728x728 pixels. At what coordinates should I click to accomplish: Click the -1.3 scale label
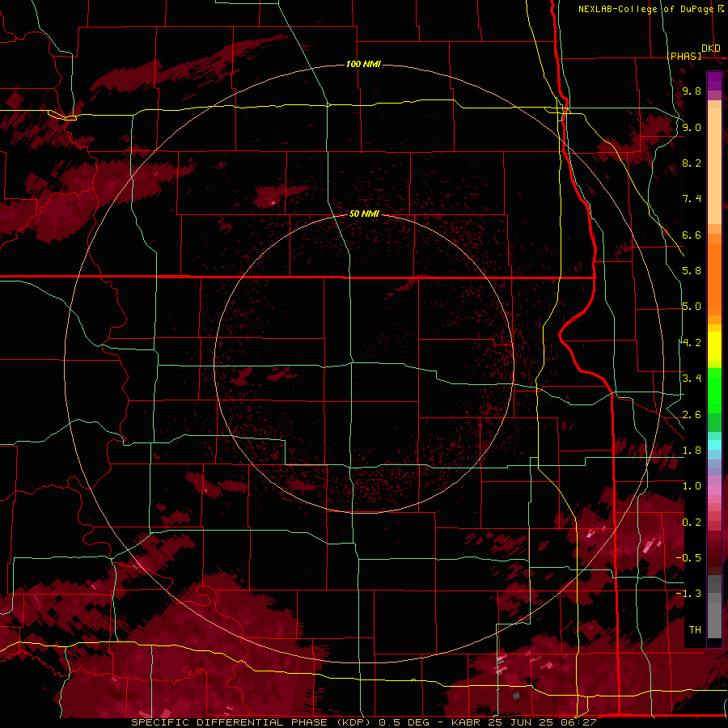(688, 594)
